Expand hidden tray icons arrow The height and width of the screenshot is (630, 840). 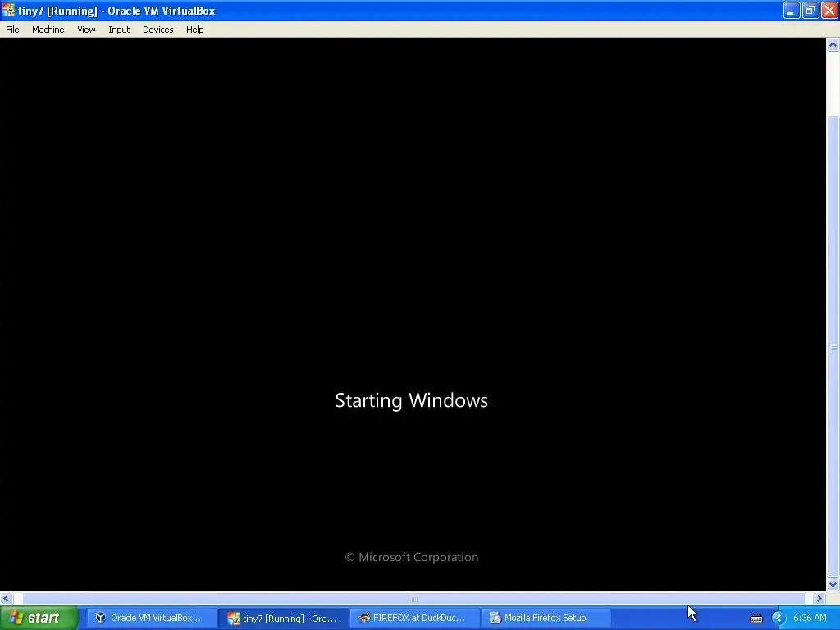[778, 619]
